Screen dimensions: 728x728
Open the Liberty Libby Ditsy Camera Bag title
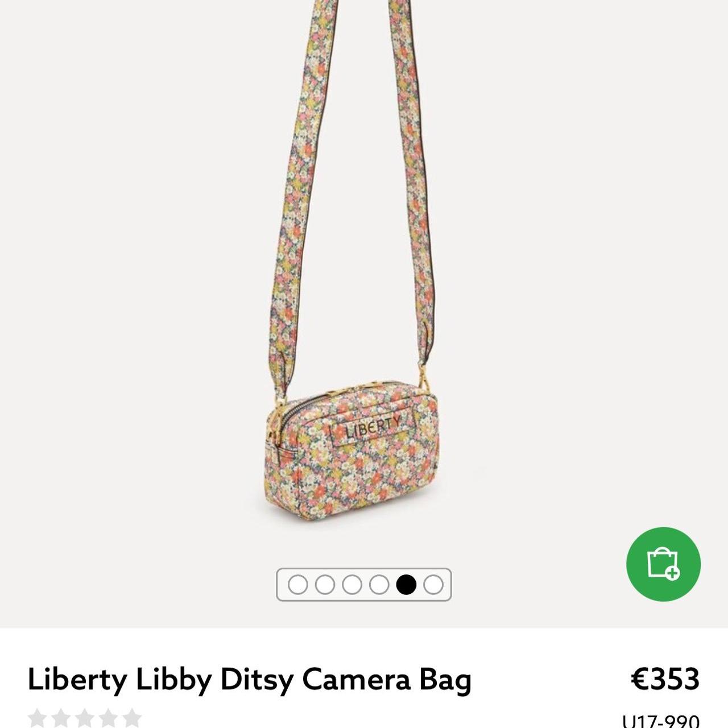coord(249,679)
